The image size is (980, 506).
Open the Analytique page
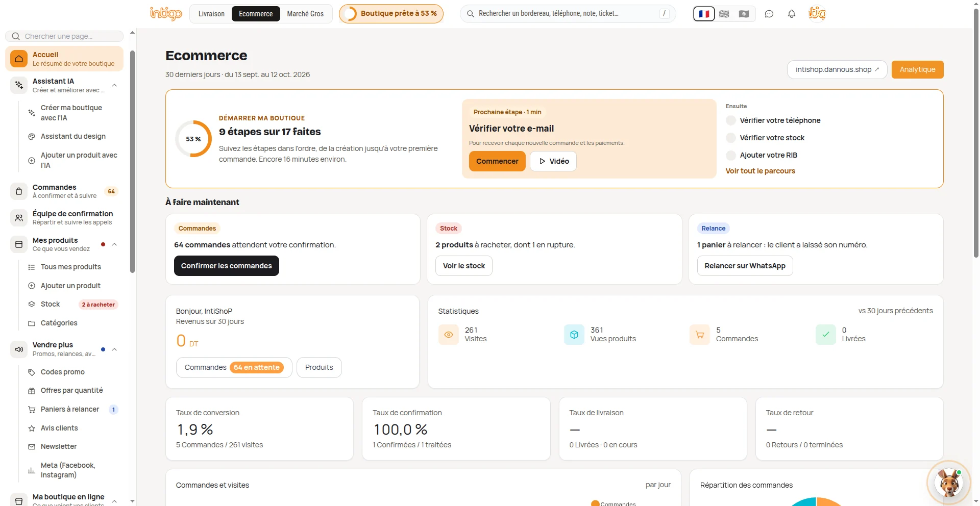click(x=917, y=69)
